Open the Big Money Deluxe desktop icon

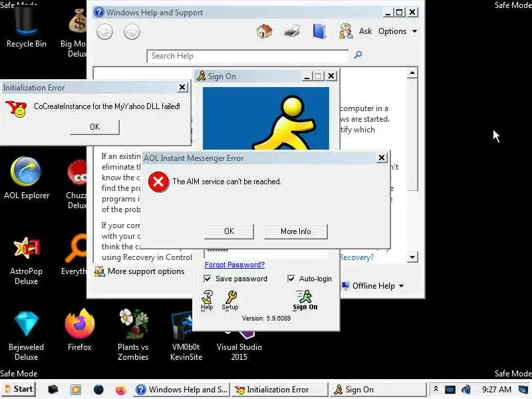click(x=74, y=33)
